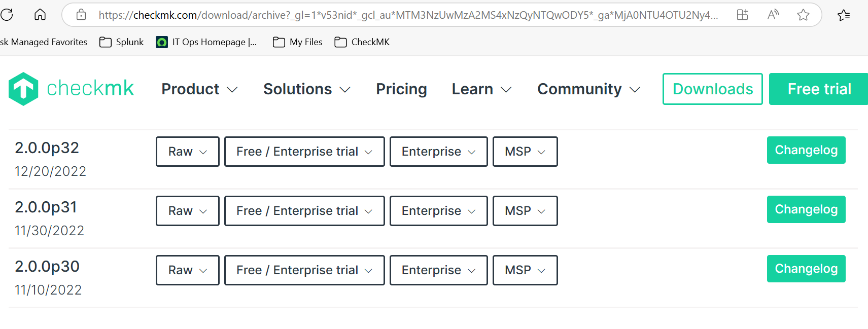Open the Splunk bookmarks folder

[x=122, y=42]
